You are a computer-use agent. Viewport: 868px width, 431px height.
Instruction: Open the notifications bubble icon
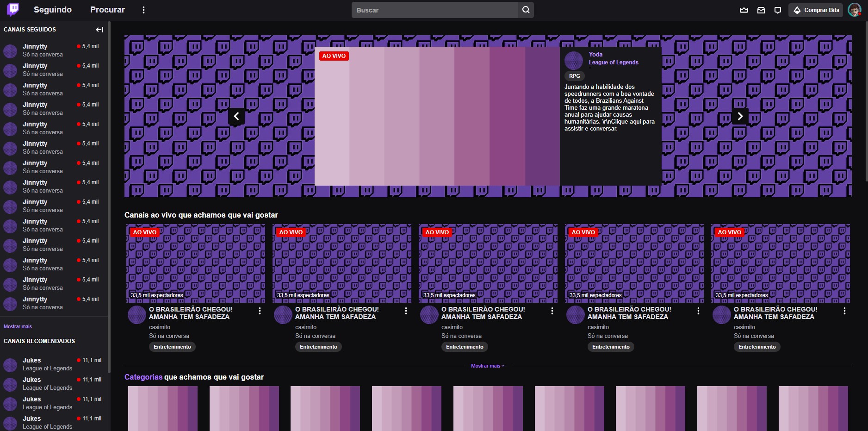(x=777, y=10)
